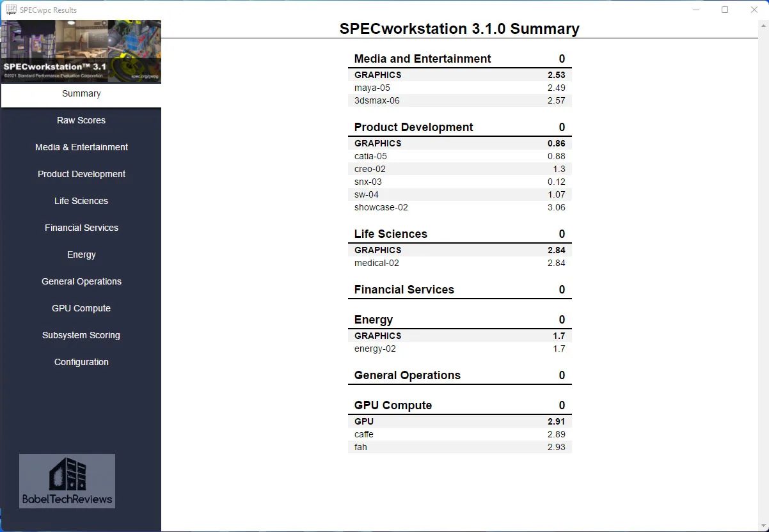Click the 2.57 3dsmax-06 score
769x532 pixels.
(x=556, y=100)
